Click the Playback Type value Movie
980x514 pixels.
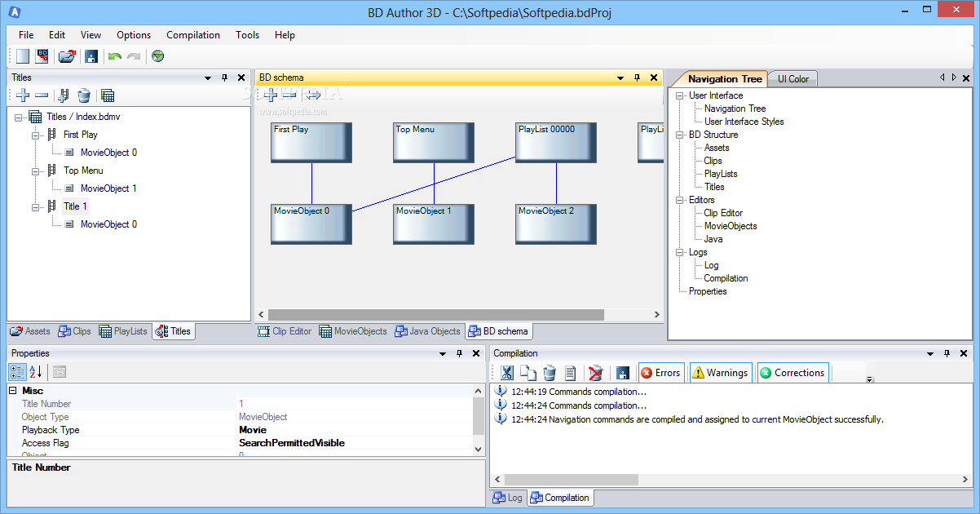[253, 430]
